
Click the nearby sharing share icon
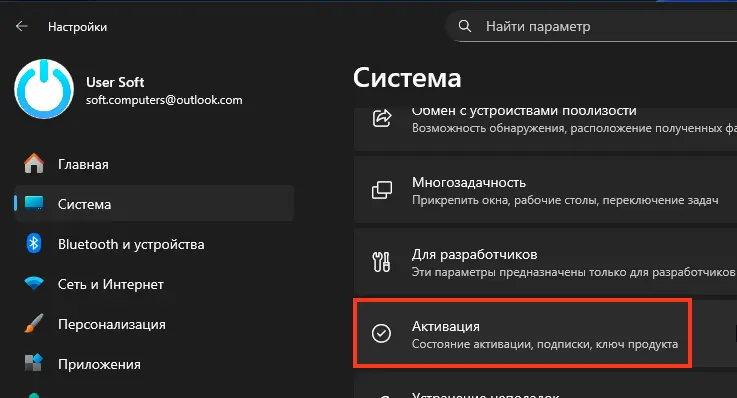tap(382, 118)
